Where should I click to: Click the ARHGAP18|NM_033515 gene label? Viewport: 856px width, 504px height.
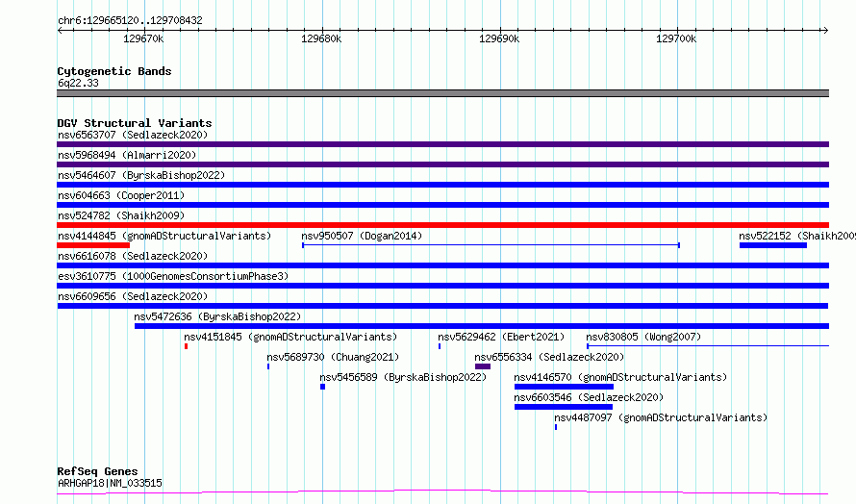pos(110,483)
